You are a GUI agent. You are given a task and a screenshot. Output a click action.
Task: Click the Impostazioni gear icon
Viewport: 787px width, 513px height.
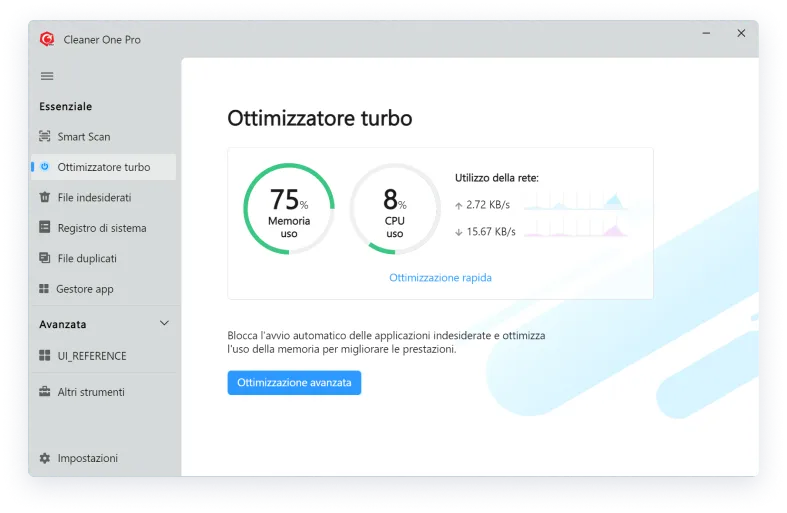click(45, 458)
